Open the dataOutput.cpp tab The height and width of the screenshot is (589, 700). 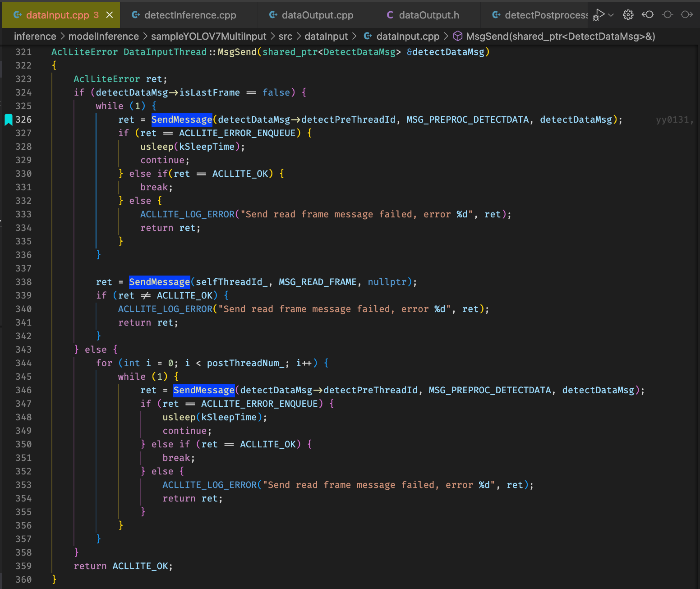[x=317, y=15]
